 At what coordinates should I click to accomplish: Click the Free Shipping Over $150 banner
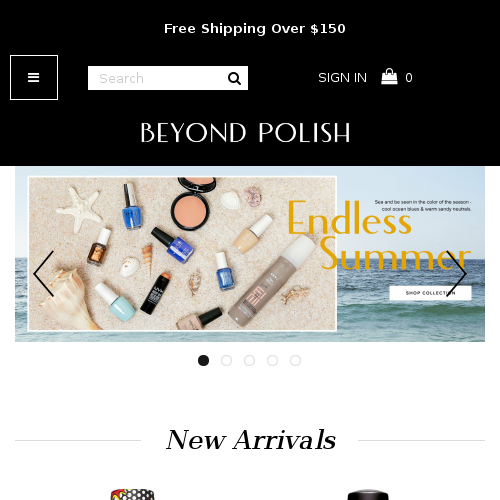click(x=255, y=29)
